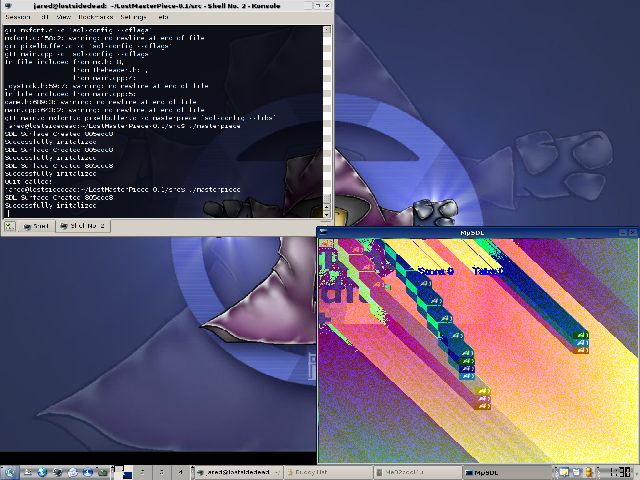Launch the globe web browser icon
The height and width of the screenshot is (480, 640).
coord(42,472)
